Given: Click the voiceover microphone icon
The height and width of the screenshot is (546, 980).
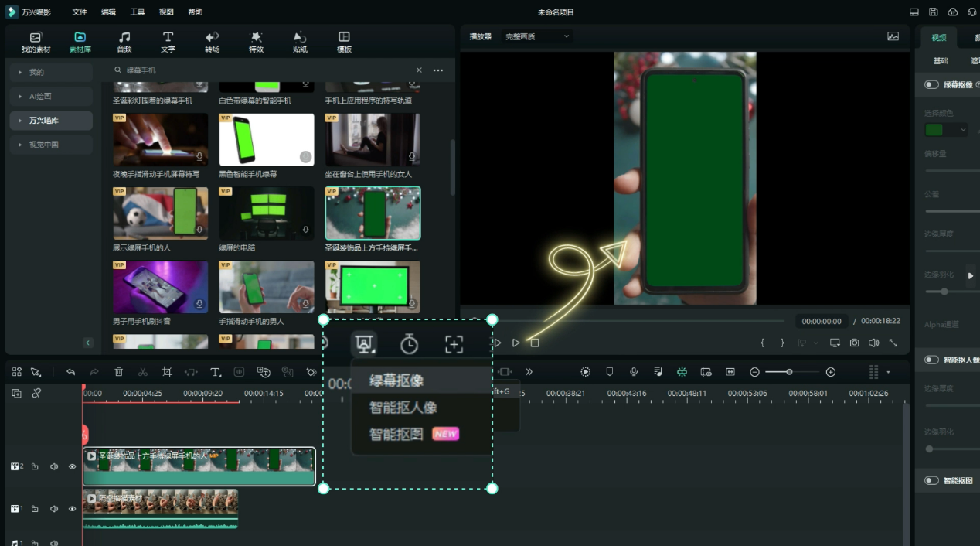Looking at the screenshot, I should (x=634, y=372).
